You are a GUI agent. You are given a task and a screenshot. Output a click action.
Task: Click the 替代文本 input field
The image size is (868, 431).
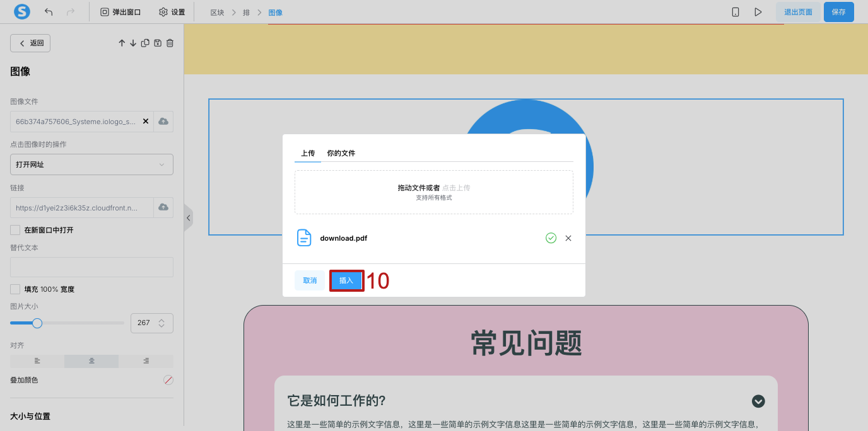pyautogui.click(x=91, y=267)
